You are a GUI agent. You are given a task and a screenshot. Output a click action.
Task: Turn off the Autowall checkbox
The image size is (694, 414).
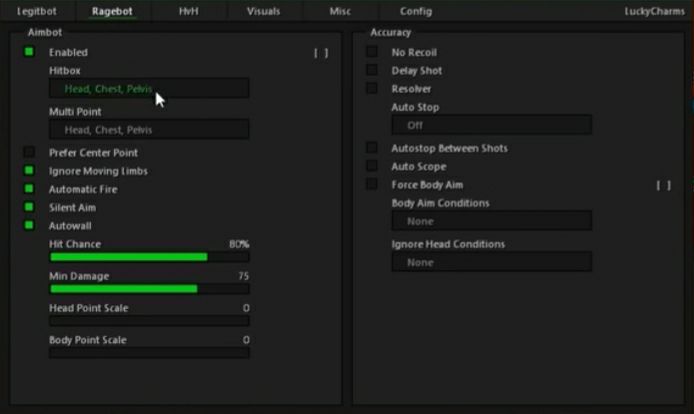coord(29,225)
